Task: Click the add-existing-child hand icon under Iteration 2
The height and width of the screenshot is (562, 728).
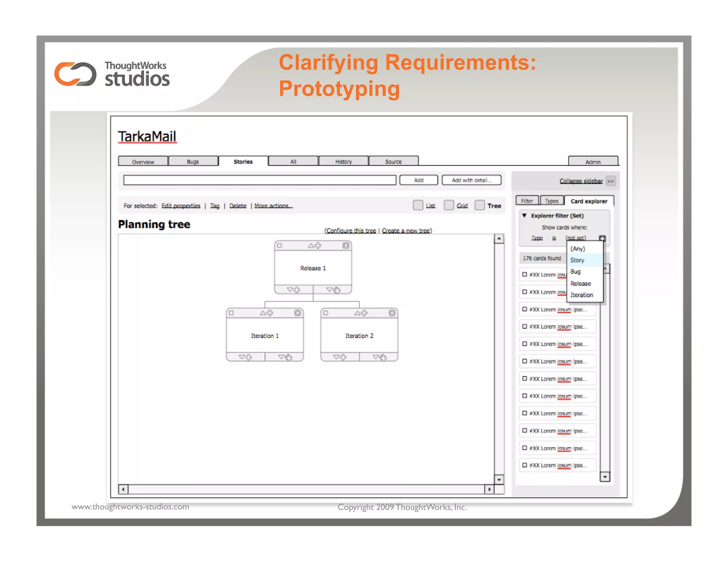Action: click(380, 357)
